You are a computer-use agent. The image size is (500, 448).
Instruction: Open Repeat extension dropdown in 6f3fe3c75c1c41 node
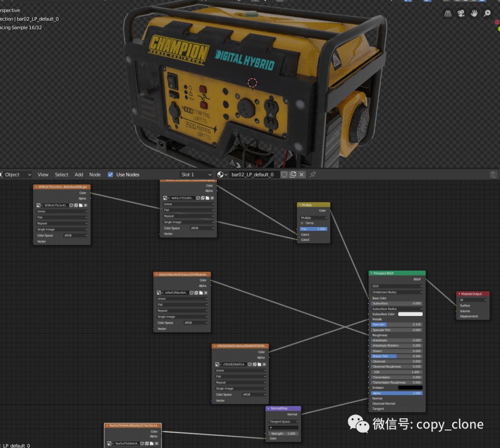coord(62,223)
